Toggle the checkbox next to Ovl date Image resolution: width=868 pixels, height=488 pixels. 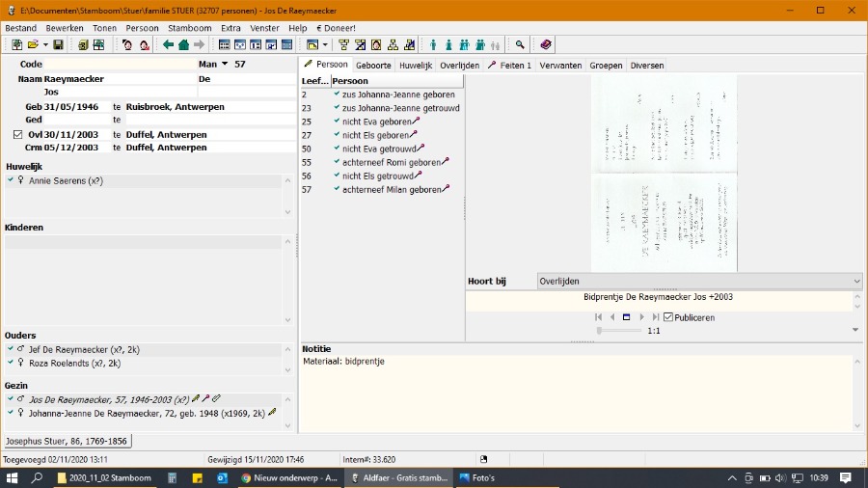click(17, 134)
